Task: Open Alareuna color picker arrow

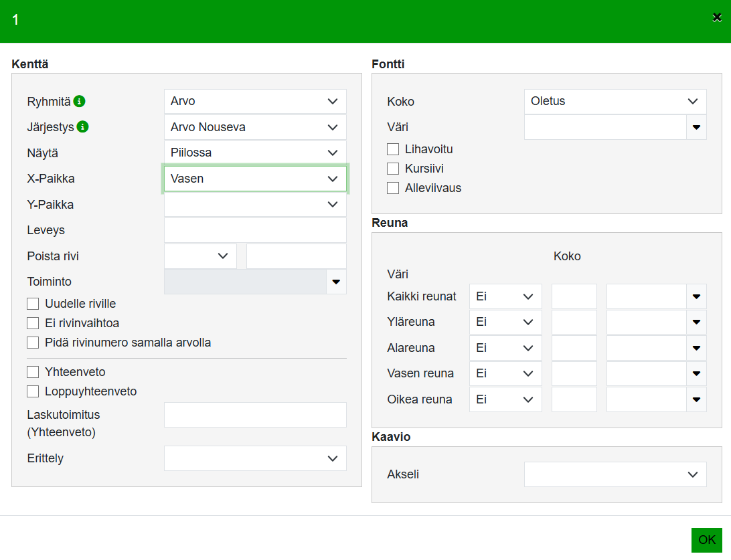Action: pos(696,348)
